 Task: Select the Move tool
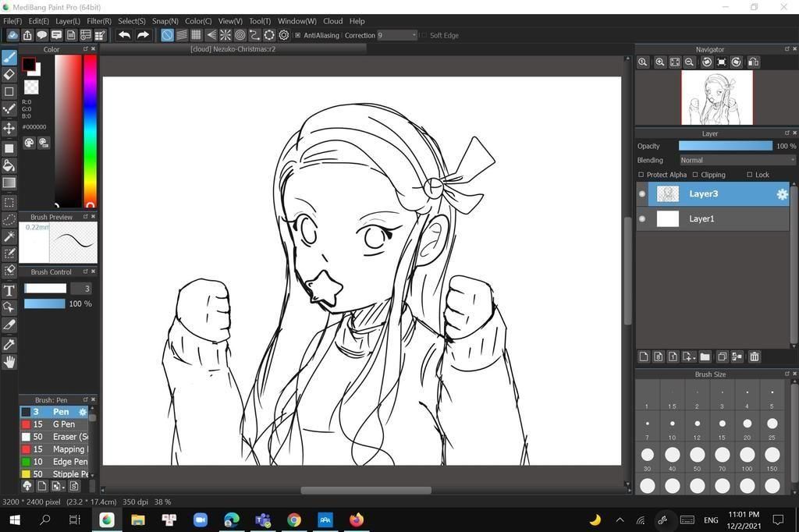tap(9, 128)
